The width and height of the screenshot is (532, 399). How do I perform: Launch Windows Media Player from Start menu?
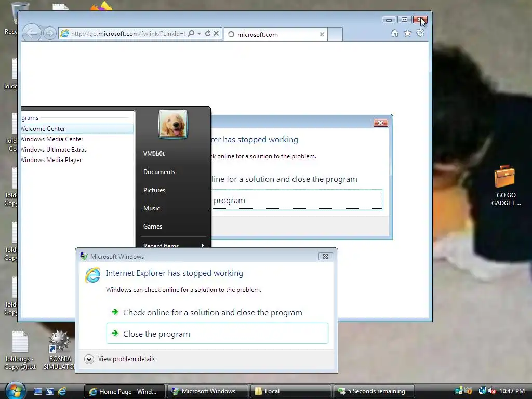pyautogui.click(x=77, y=160)
